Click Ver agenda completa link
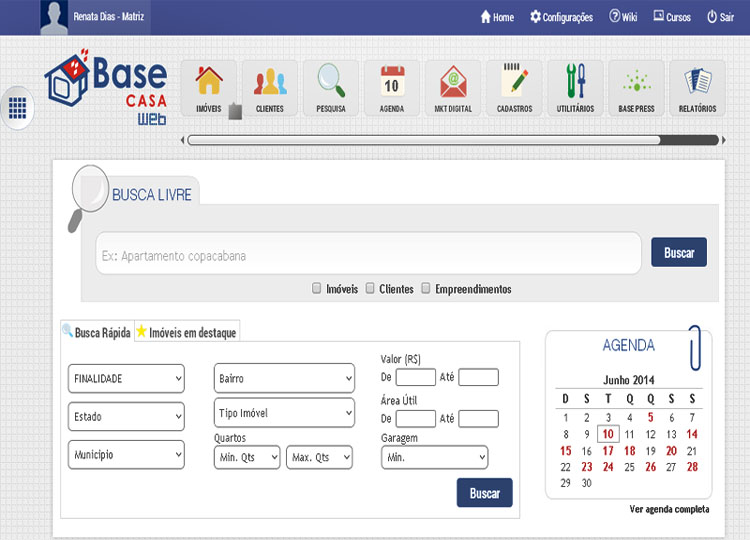This screenshot has height=540, width=750. pos(669,509)
